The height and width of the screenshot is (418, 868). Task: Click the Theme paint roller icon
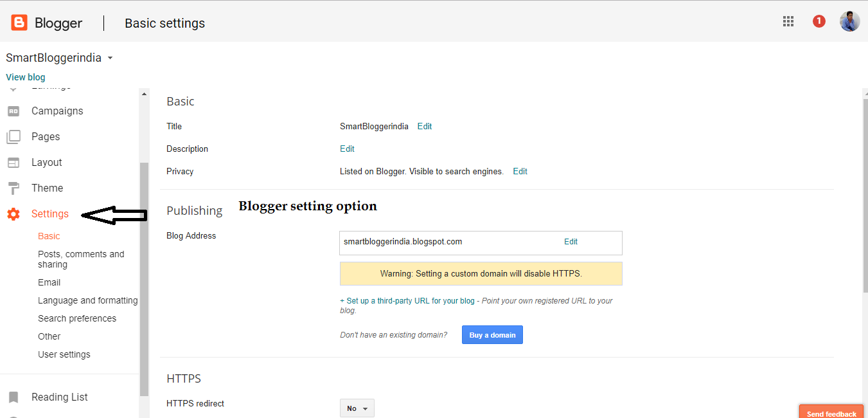[13, 188]
